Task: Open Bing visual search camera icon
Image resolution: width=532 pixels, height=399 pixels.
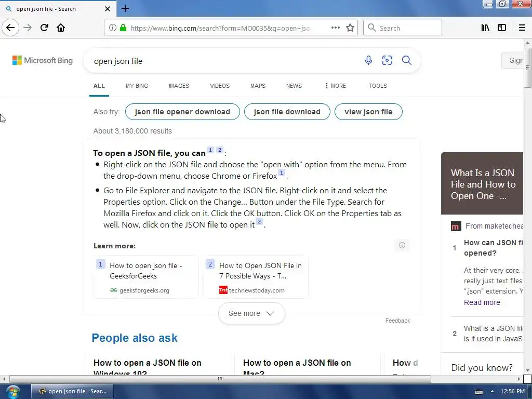Action: [x=387, y=60]
